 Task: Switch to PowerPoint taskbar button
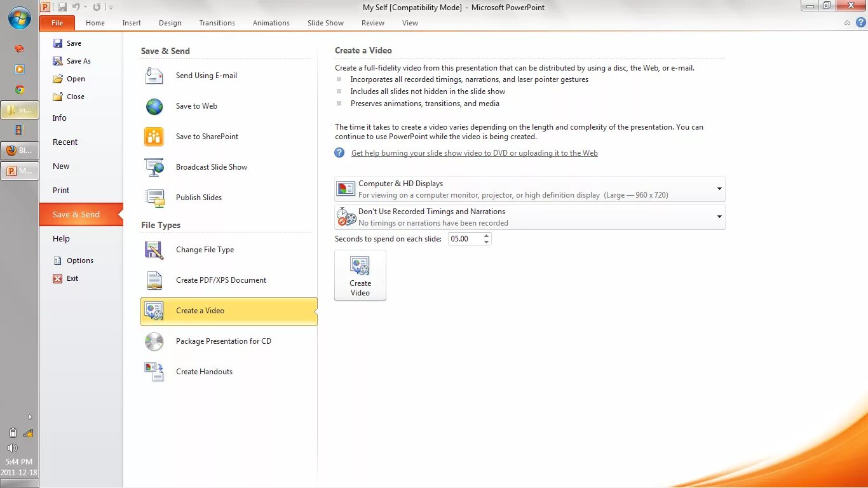point(20,171)
